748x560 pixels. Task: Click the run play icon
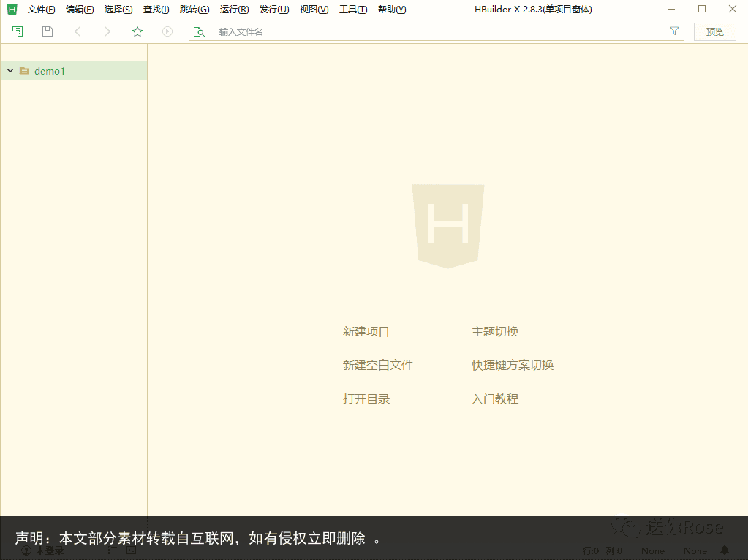167,31
